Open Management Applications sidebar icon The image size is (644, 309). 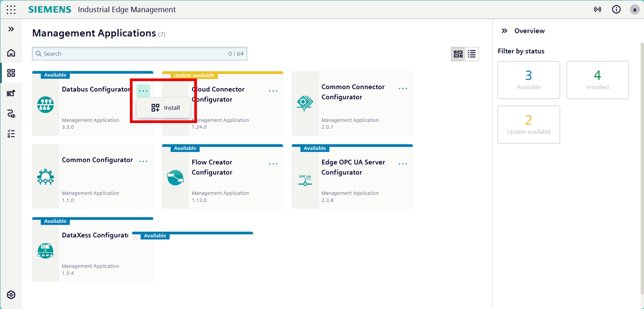tap(11, 73)
